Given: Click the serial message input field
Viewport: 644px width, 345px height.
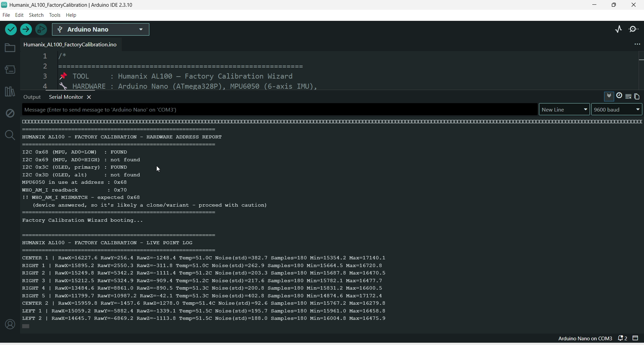Looking at the screenshot, I should click(x=280, y=110).
